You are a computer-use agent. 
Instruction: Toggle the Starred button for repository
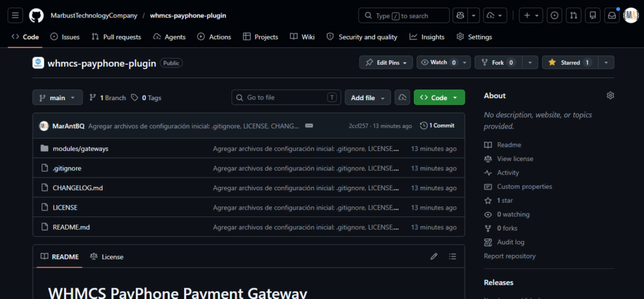(x=570, y=62)
